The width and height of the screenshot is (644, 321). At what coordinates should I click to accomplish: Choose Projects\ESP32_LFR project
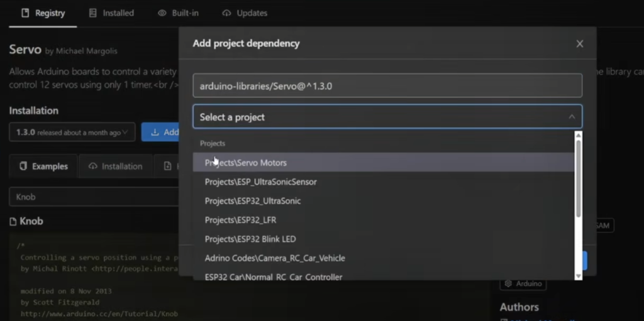(x=384, y=220)
